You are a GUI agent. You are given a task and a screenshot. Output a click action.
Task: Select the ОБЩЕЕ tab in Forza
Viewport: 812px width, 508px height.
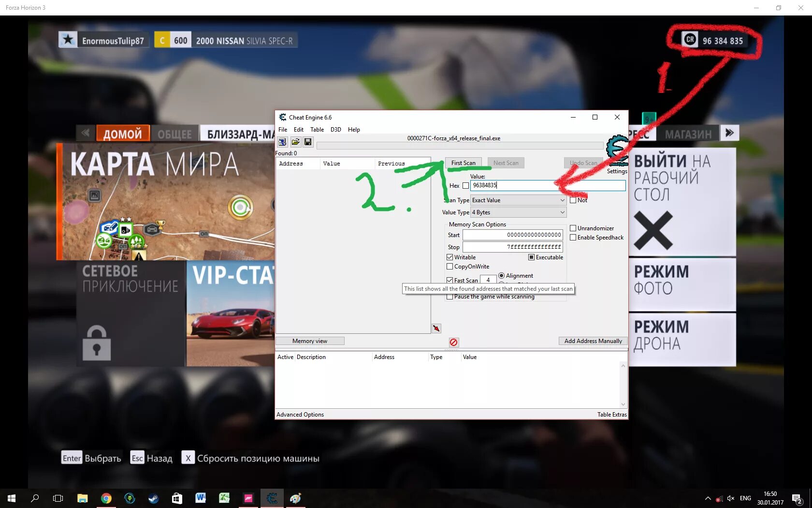[175, 134]
